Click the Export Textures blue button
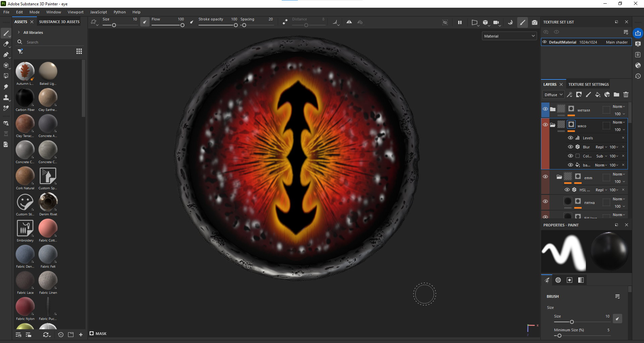The height and width of the screenshot is (343, 644). [x=638, y=33]
